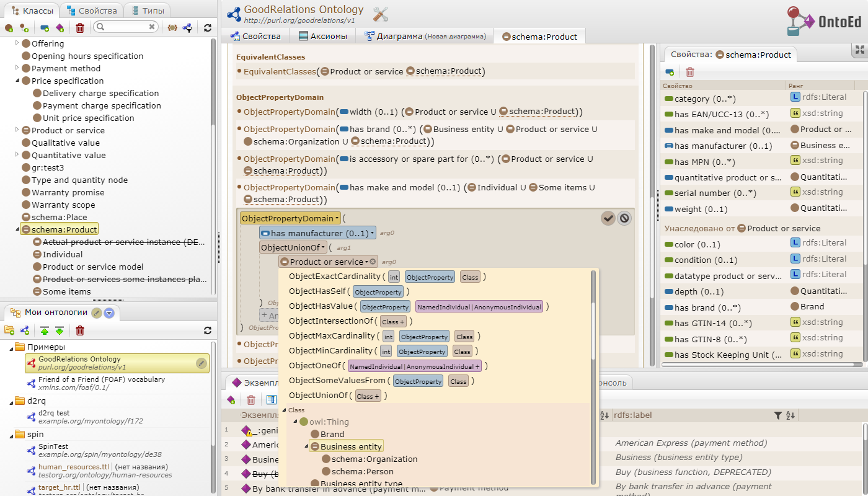Open column chooser icon in instances panel
This screenshot has height=496, width=868.
click(x=271, y=400)
